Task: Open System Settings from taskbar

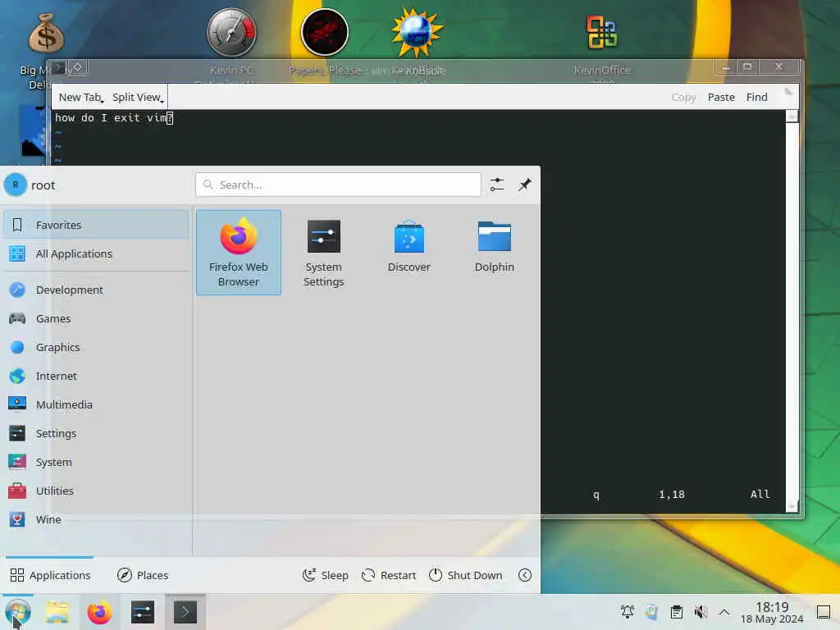Action: pyautogui.click(x=143, y=612)
